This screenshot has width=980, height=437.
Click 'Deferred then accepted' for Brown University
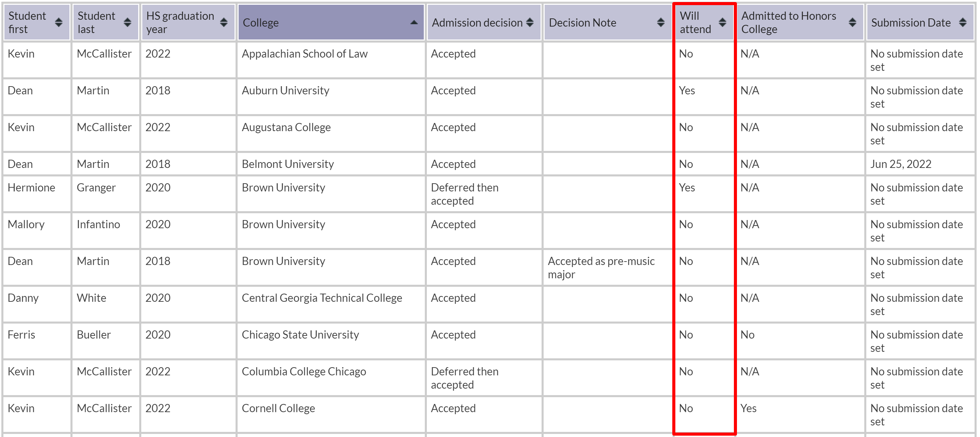click(x=465, y=194)
